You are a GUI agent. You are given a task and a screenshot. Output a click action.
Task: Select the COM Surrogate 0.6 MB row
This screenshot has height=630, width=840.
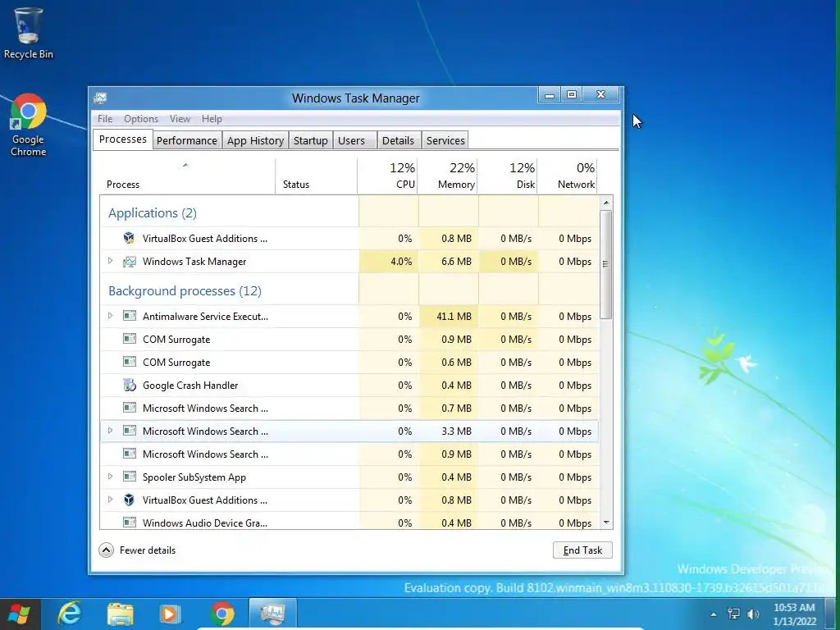pos(349,362)
